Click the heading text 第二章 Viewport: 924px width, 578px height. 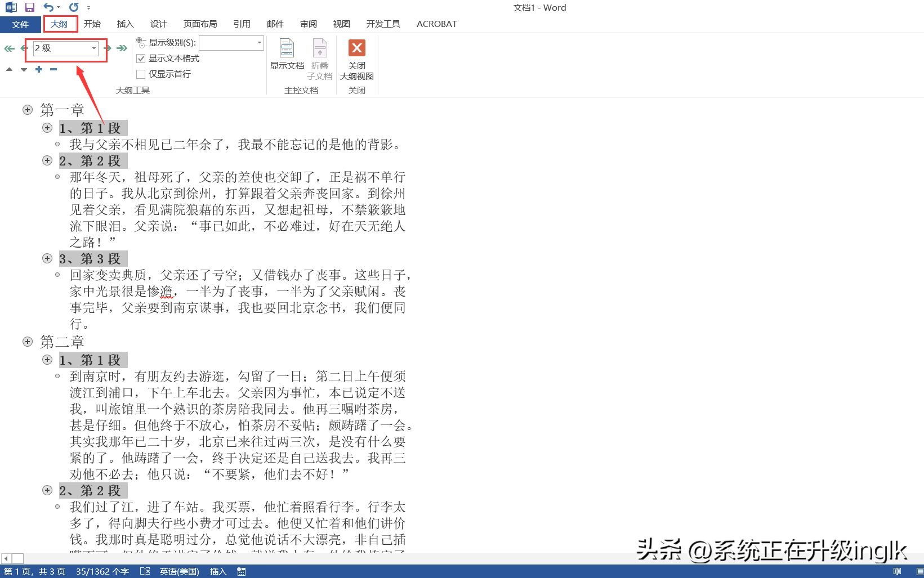pyautogui.click(x=63, y=342)
